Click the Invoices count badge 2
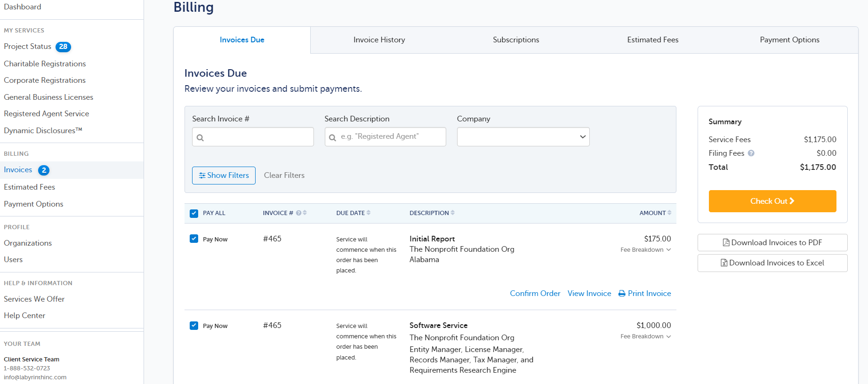868x384 pixels. [44, 170]
